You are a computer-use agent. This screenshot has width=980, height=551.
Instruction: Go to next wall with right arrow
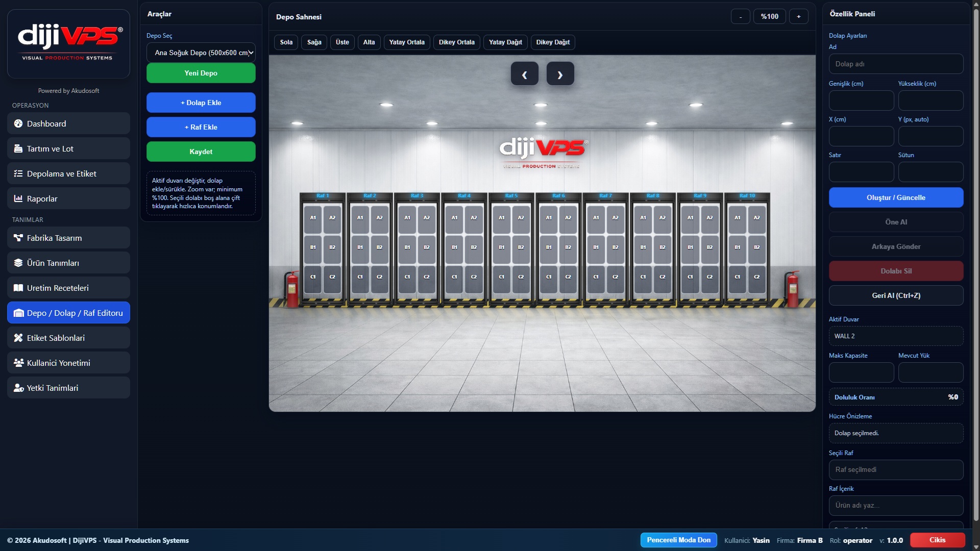coord(560,73)
